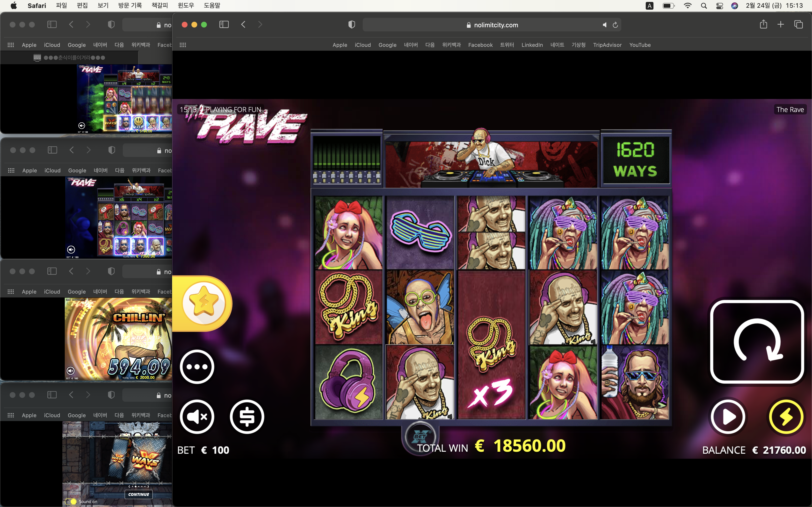Enable turbo mode with the yellow lightning button
Viewport: 812px width, 507px height.
pos(786,417)
